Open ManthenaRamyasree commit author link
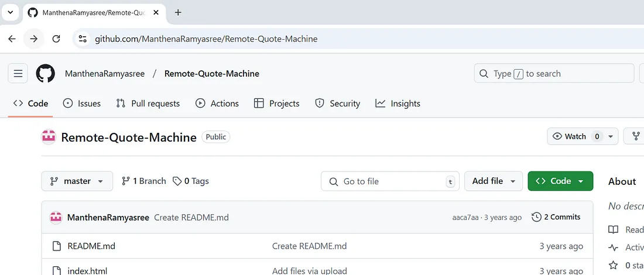The height and width of the screenshot is (275, 644). point(108,217)
